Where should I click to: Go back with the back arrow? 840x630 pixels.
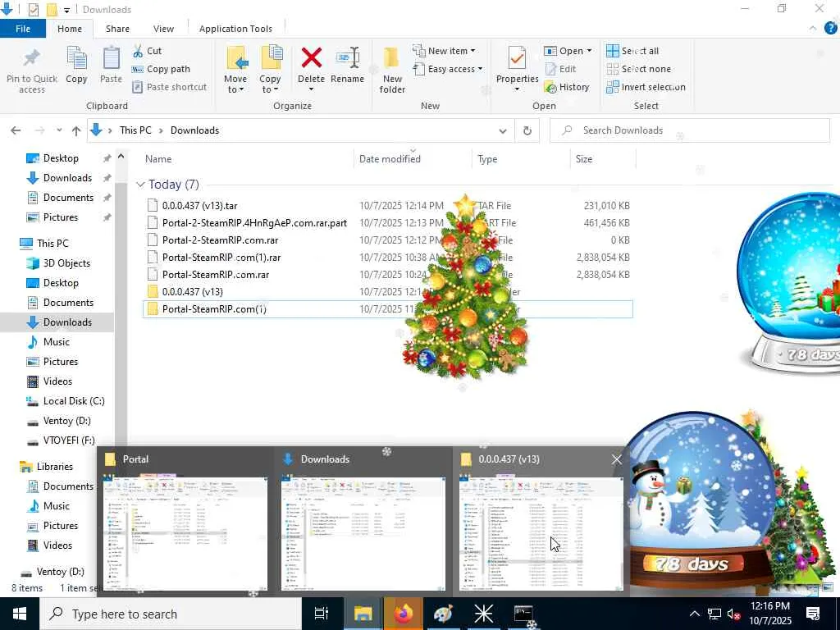click(x=16, y=130)
